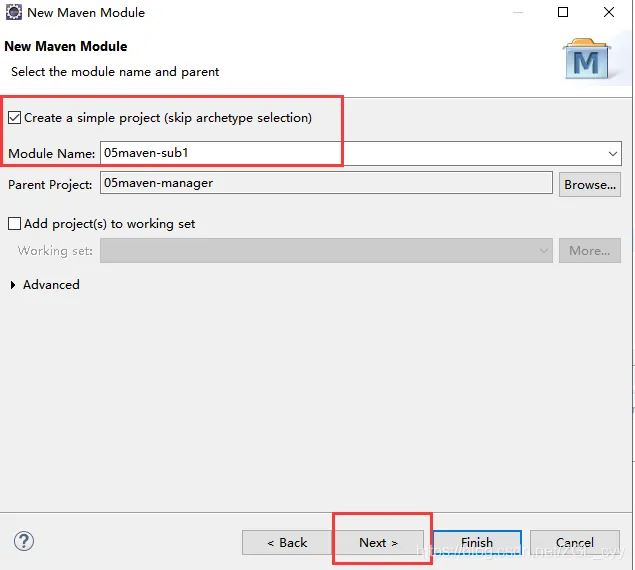Minimize the New Maven Module dialog
The height and width of the screenshot is (570, 635).
(x=518, y=12)
